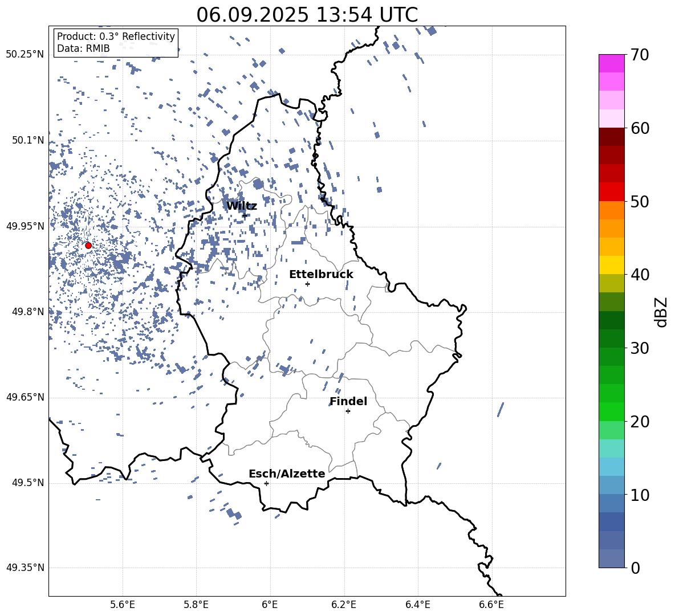Image resolution: width=675 pixels, height=616 pixels.
Task: Click the colorbar tick value 0
Action: pos(635,568)
